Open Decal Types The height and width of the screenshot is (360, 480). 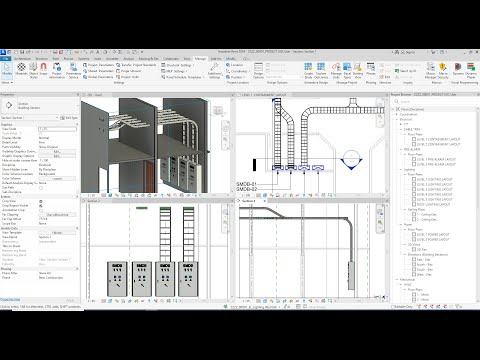click(347, 70)
